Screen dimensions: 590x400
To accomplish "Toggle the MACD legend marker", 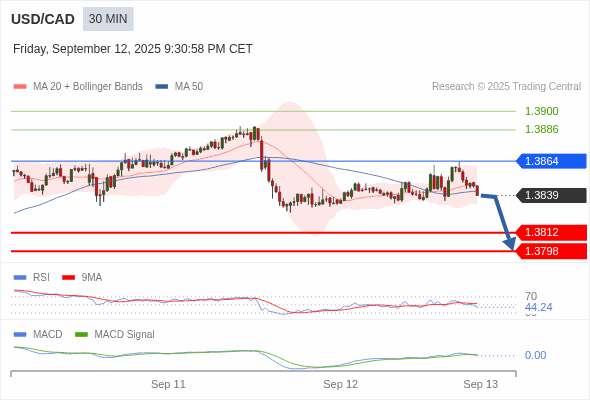I will (x=20, y=335).
